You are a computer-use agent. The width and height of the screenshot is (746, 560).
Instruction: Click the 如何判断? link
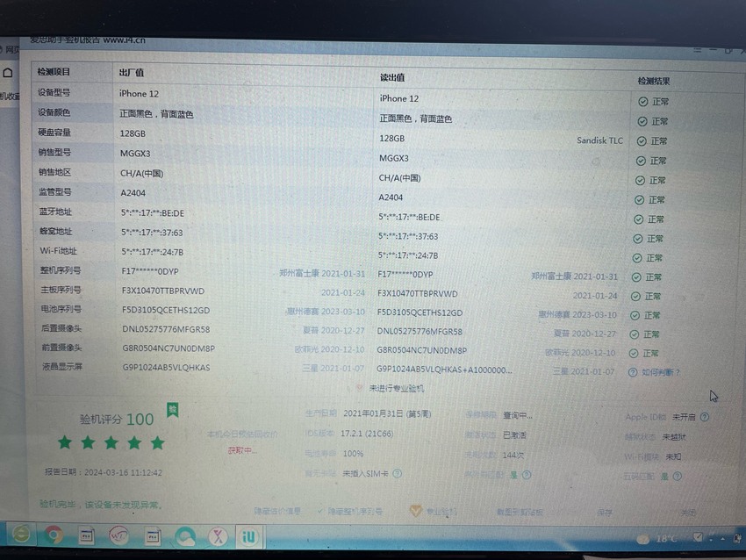[661, 372]
